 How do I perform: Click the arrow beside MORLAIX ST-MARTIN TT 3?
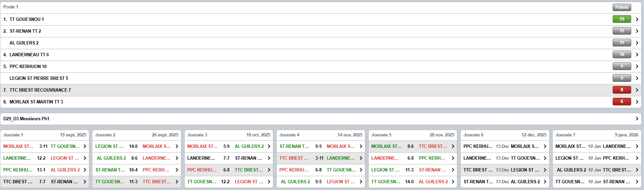click(x=637, y=102)
